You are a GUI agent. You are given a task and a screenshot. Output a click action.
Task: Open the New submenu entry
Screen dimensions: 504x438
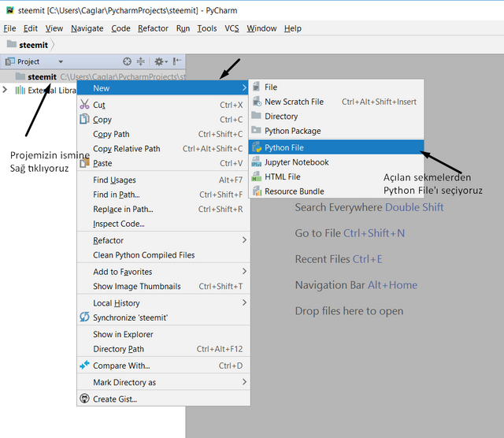(x=163, y=87)
